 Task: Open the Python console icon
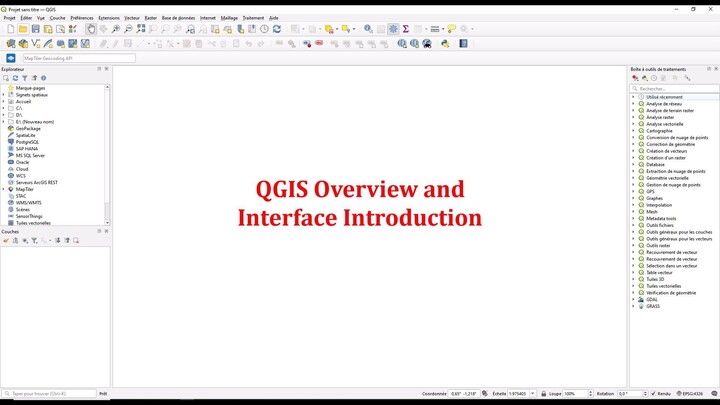(x=445, y=44)
